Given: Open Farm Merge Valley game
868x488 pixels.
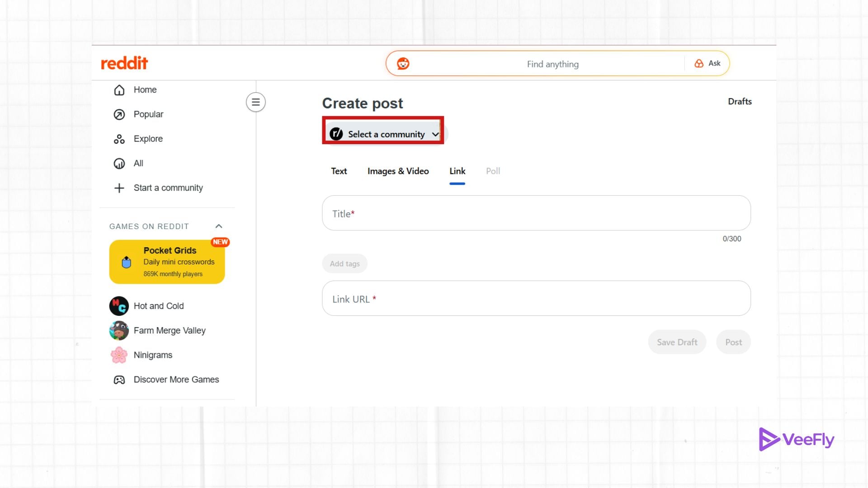Looking at the screenshot, I should (x=169, y=330).
